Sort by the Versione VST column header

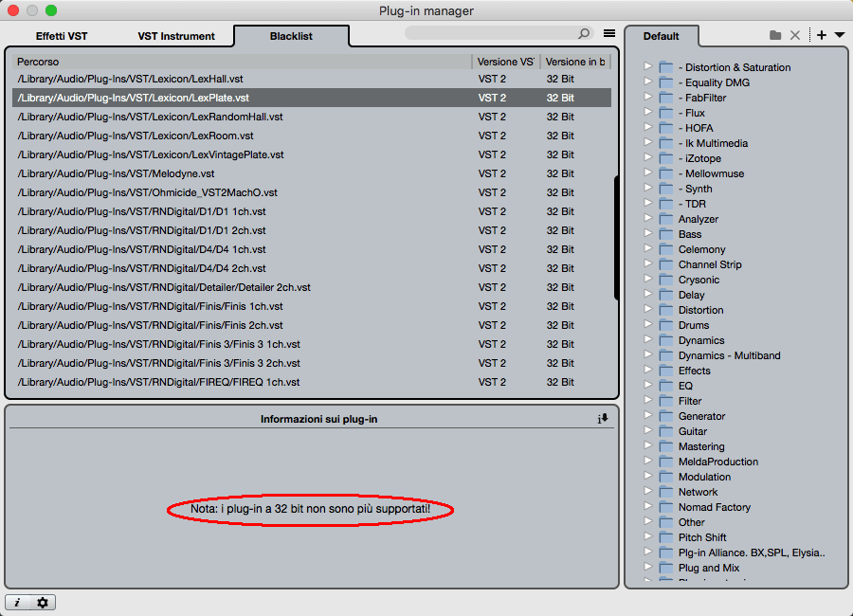pos(505,62)
